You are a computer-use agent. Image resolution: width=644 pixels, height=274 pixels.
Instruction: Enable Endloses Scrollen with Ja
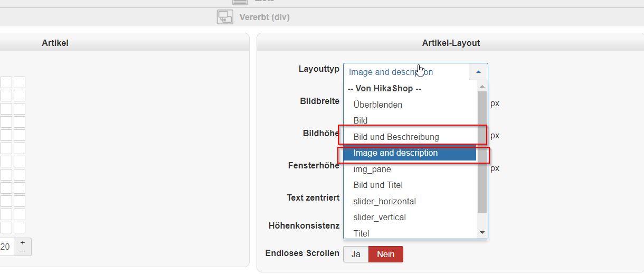356,254
